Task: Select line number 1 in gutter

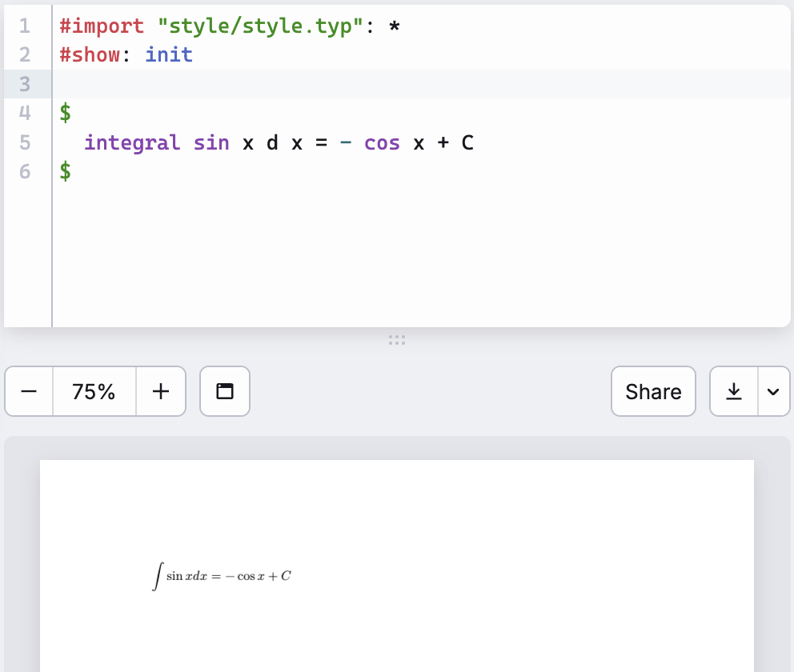Action: coord(24,26)
